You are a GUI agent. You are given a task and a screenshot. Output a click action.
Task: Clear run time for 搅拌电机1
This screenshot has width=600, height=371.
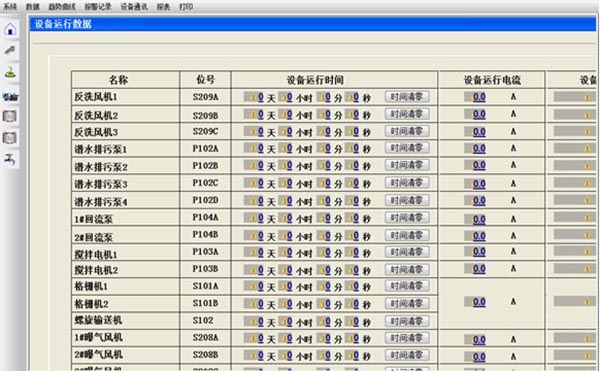407,252
